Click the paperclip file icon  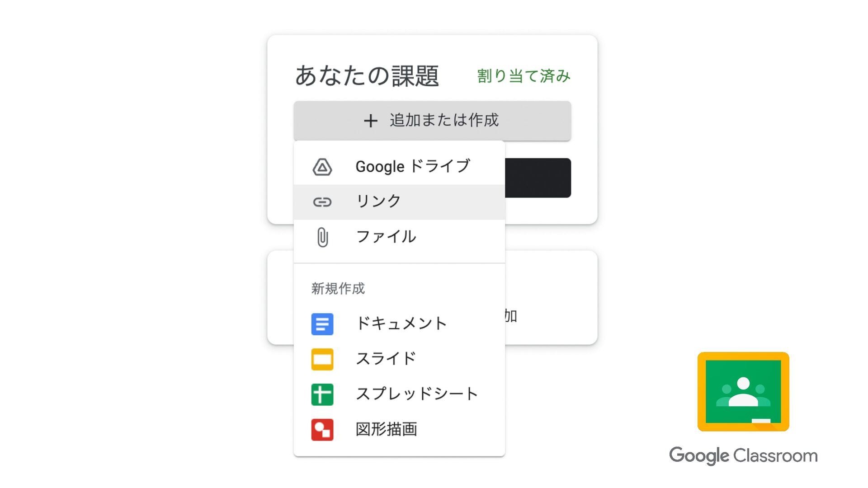point(322,237)
